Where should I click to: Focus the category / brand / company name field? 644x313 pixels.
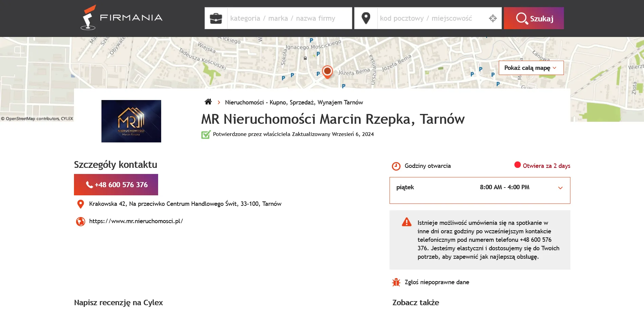coord(289,18)
